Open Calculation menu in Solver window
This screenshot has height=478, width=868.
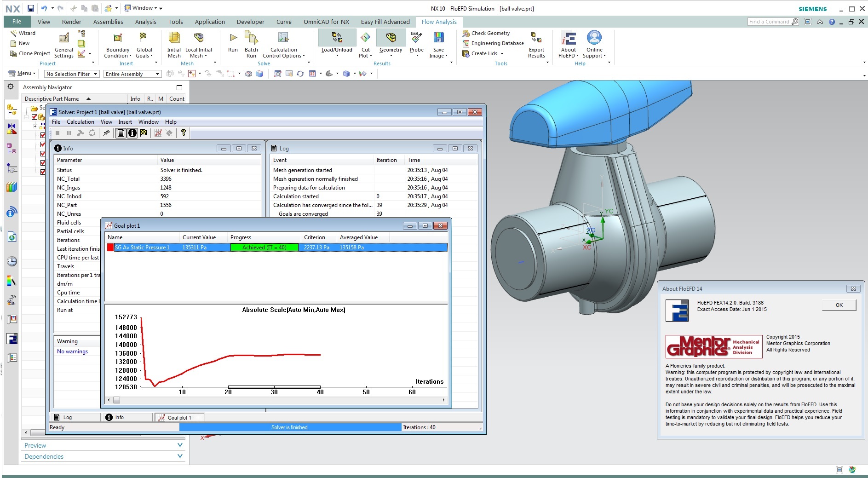click(x=80, y=122)
